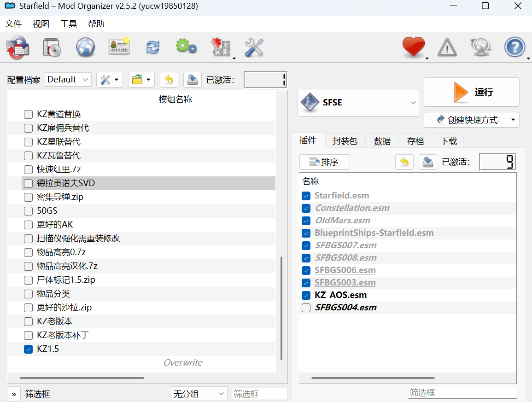Click the Mod Organizer window logo
Image resolution: width=532 pixels, height=402 pixels.
(10, 6)
